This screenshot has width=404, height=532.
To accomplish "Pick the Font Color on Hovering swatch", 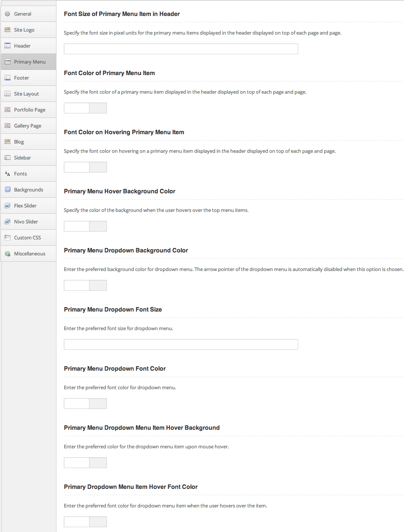I will point(98,167).
